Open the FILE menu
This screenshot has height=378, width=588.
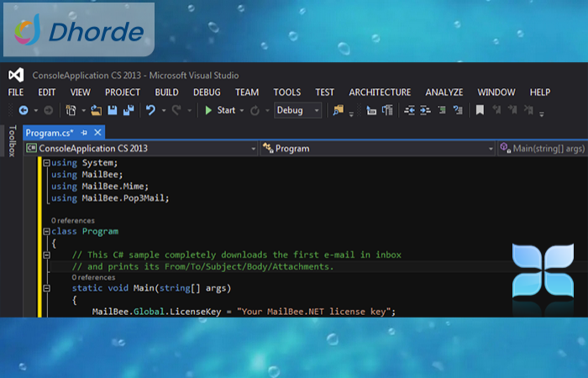pyautogui.click(x=16, y=92)
